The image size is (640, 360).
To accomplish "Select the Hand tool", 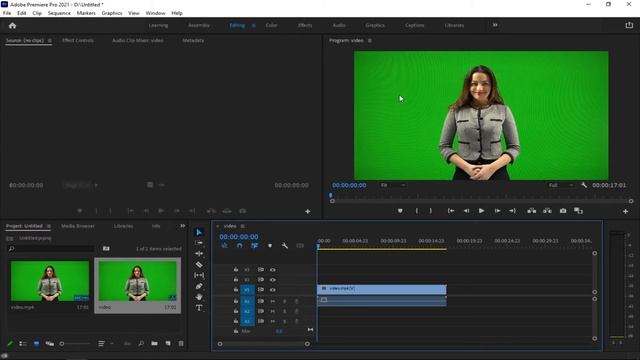I will 199,297.
